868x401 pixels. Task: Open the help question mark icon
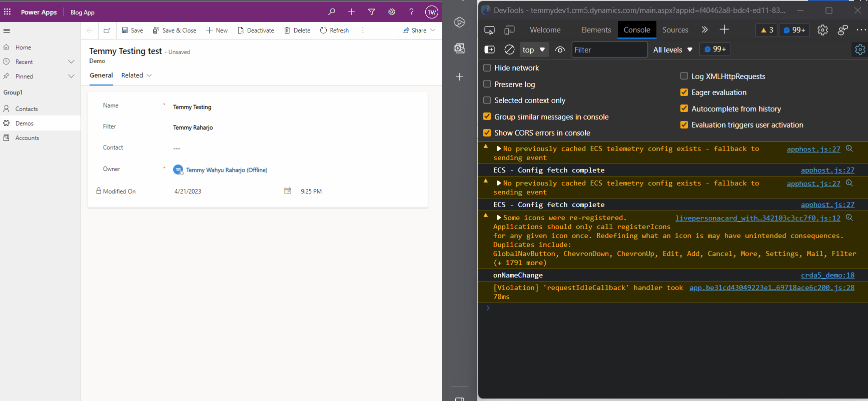(412, 12)
